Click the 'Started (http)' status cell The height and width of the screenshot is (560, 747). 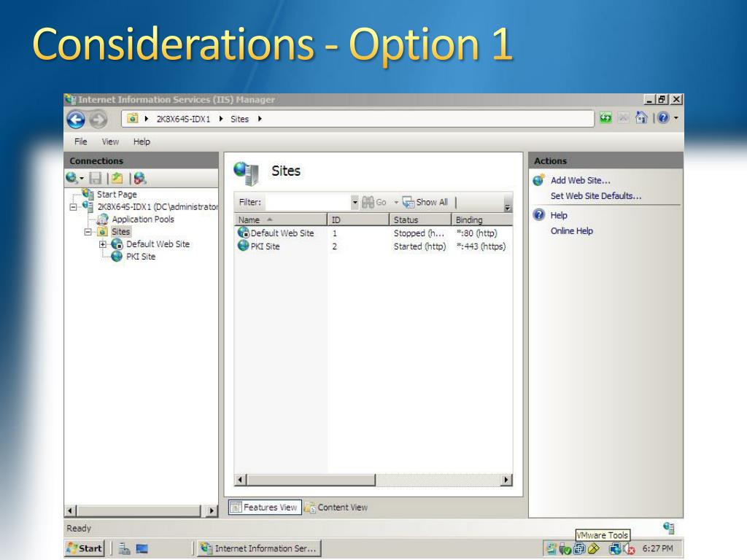pyautogui.click(x=419, y=246)
